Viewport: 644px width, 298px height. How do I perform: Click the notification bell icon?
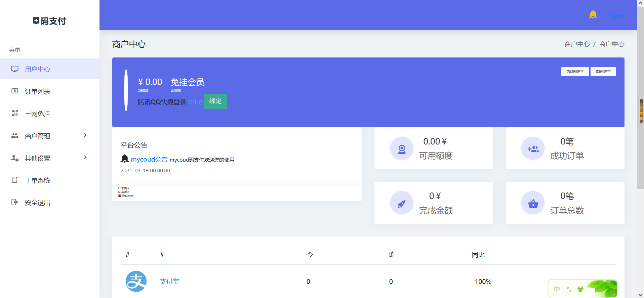pos(593,15)
